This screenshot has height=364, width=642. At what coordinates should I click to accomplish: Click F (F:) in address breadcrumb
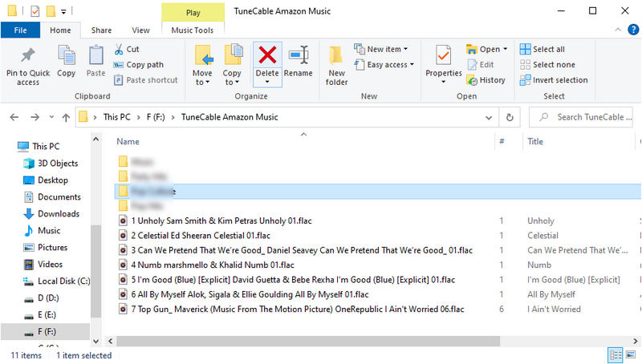click(156, 117)
